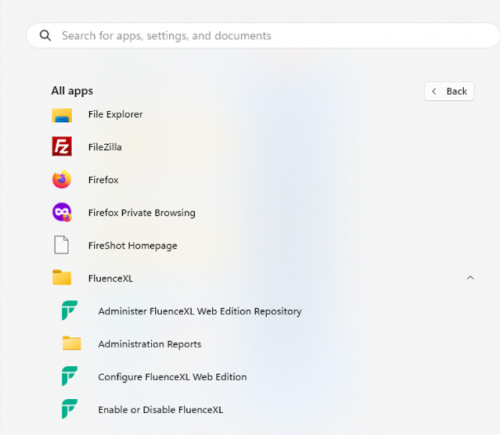
Task: Open Configure FluenceXL Web Edition text
Action: pyautogui.click(x=172, y=377)
